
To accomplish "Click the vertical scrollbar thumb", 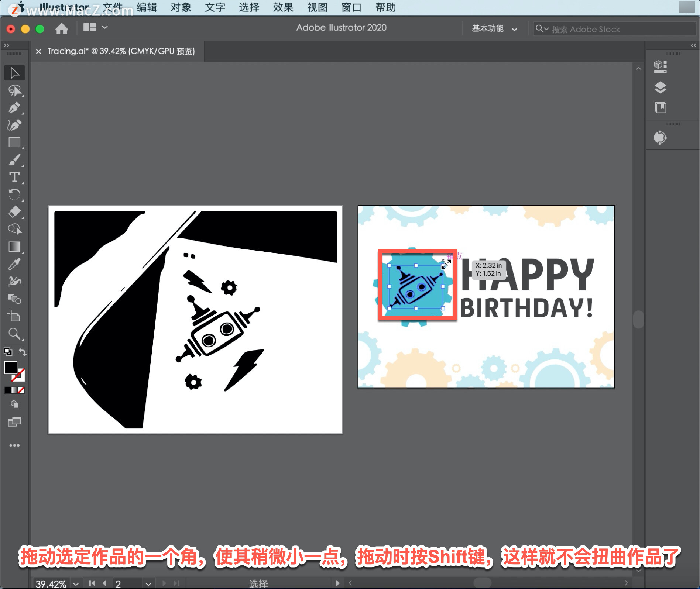I will [x=639, y=319].
